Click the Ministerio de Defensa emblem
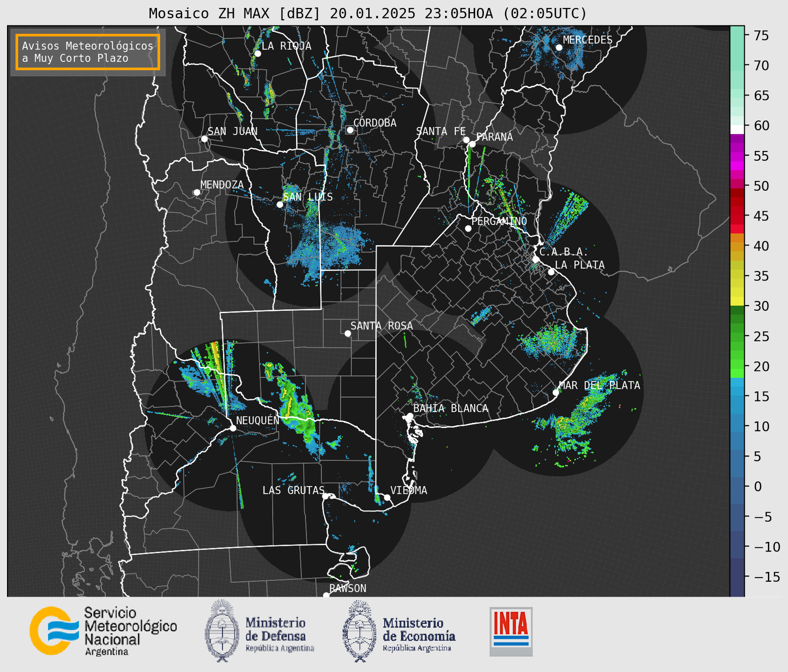 click(221, 631)
